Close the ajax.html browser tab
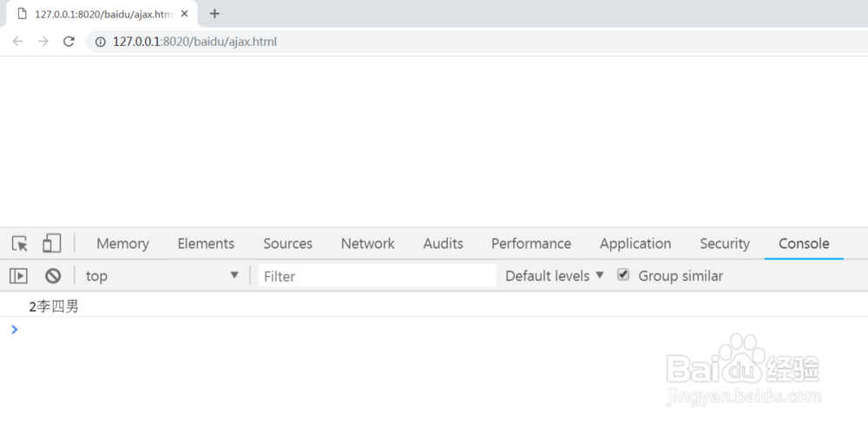 point(185,14)
